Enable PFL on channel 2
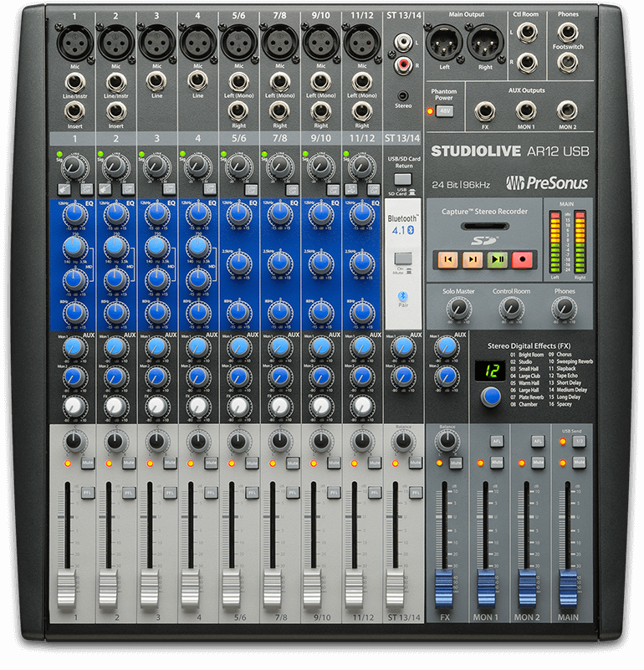This screenshot has width=644, height=670. 129,493
